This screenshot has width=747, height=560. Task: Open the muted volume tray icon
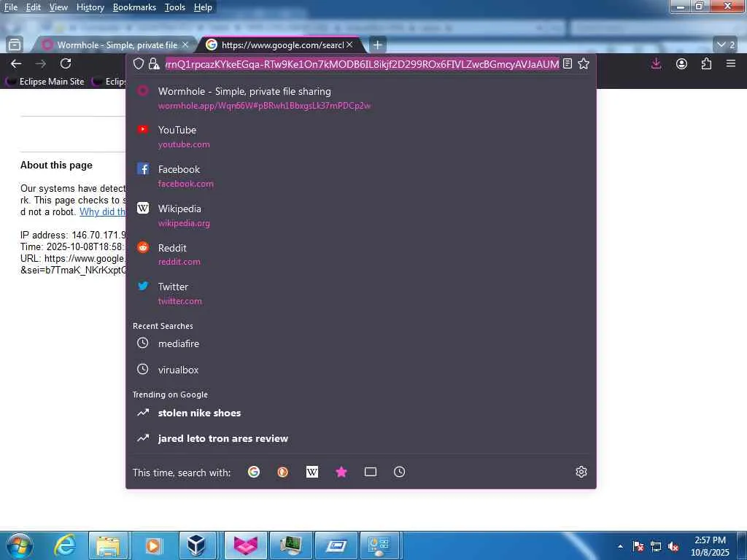point(673,546)
